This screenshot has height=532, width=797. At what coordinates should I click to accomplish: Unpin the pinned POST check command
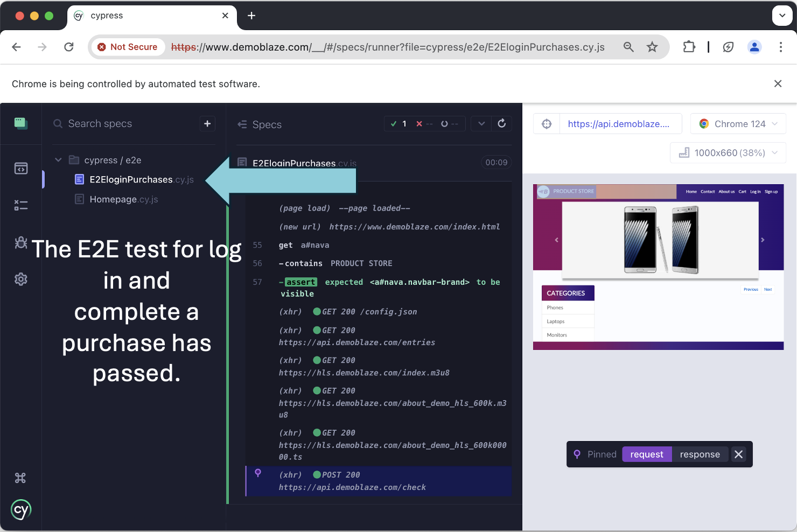(x=739, y=454)
